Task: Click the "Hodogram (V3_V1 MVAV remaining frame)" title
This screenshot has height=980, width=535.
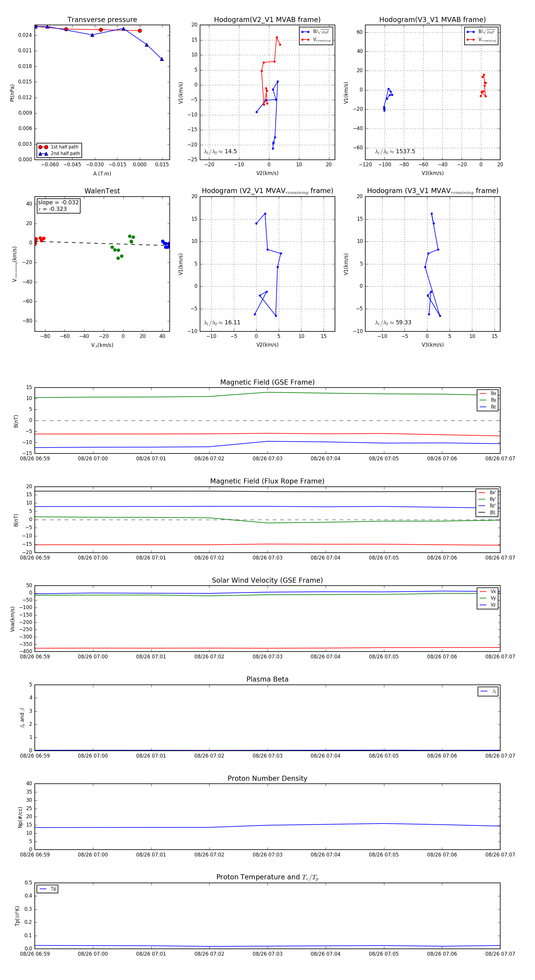Action: (432, 191)
